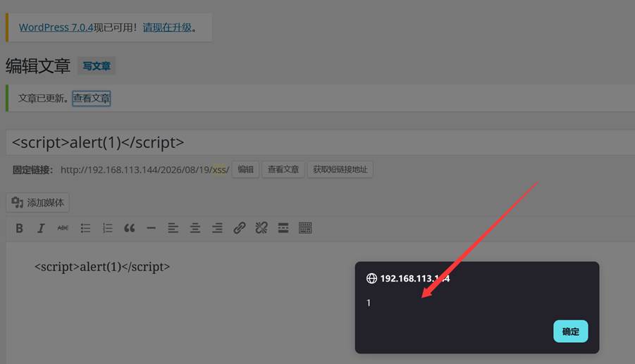Insert or edit link icon
Image resolution: width=635 pixels, height=364 pixels.
[240, 228]
